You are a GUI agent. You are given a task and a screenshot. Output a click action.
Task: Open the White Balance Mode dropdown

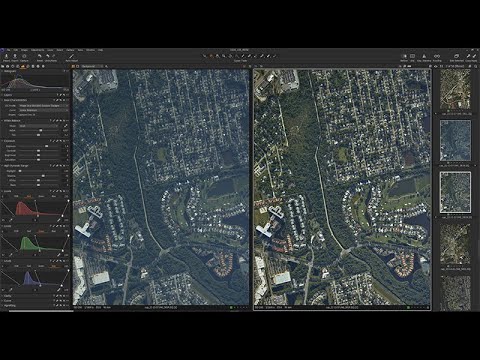pos(38,126)
